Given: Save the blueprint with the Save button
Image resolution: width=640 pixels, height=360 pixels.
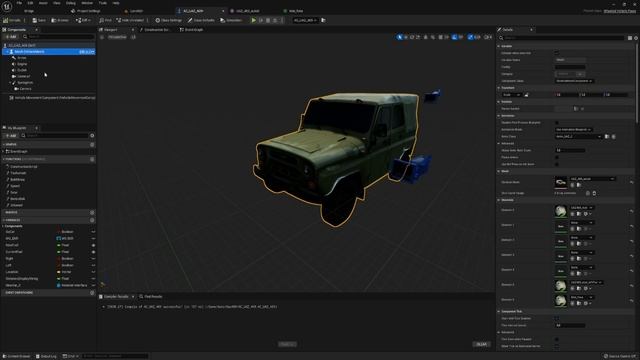Looking at the screenshot, I should coord(39,20).
